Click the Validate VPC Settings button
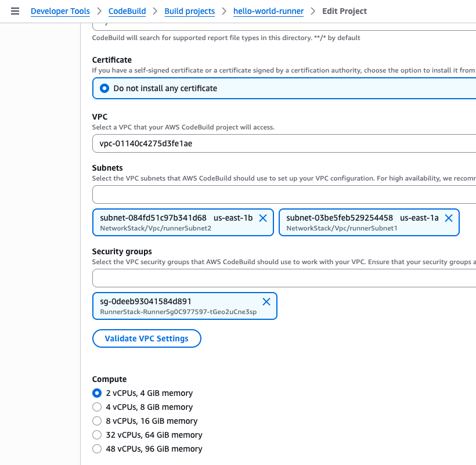Viewport: 476px width, 465px height. click(147, 338)
